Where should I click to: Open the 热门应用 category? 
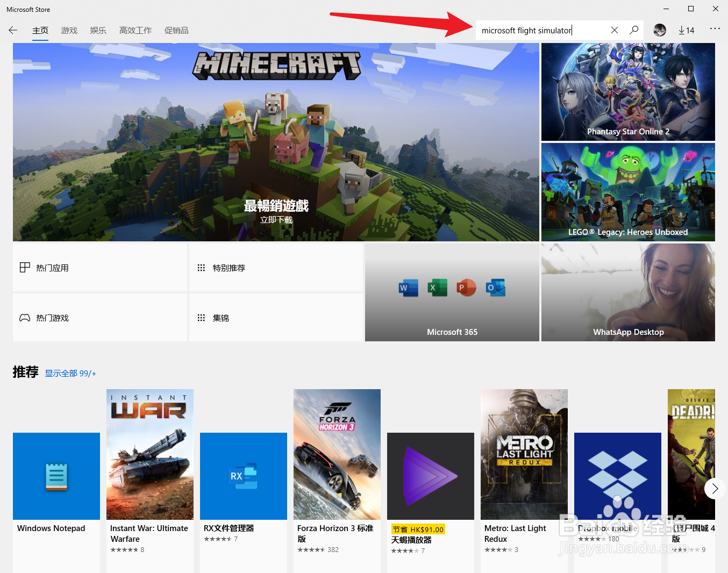100,268
